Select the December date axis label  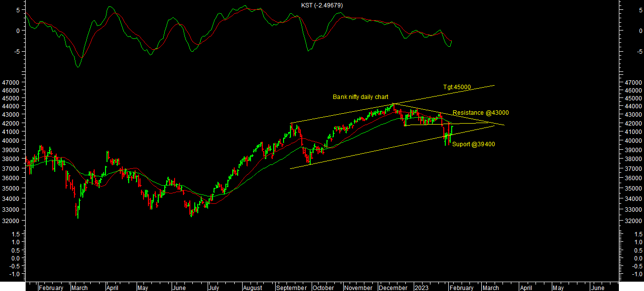click(393, 288)
